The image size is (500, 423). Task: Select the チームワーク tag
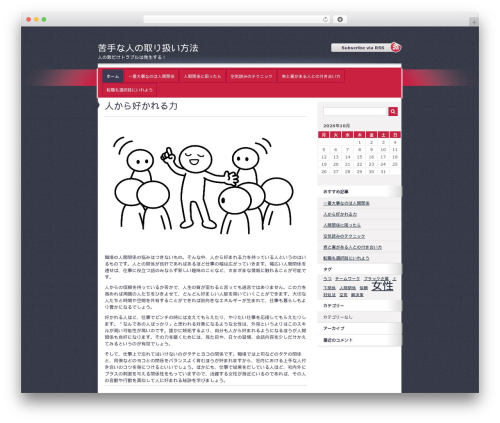coord(347,279)
